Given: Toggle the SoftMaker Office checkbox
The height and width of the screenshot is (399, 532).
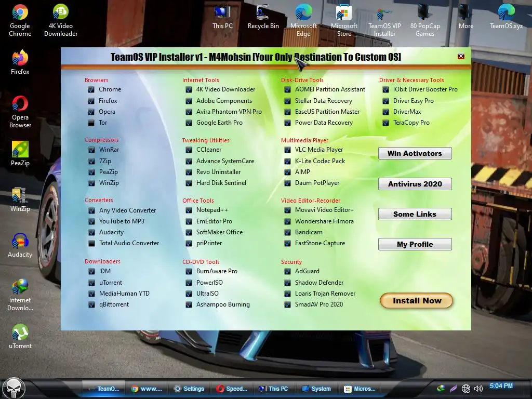Looking at the screenshot, I should coord(189,232).
